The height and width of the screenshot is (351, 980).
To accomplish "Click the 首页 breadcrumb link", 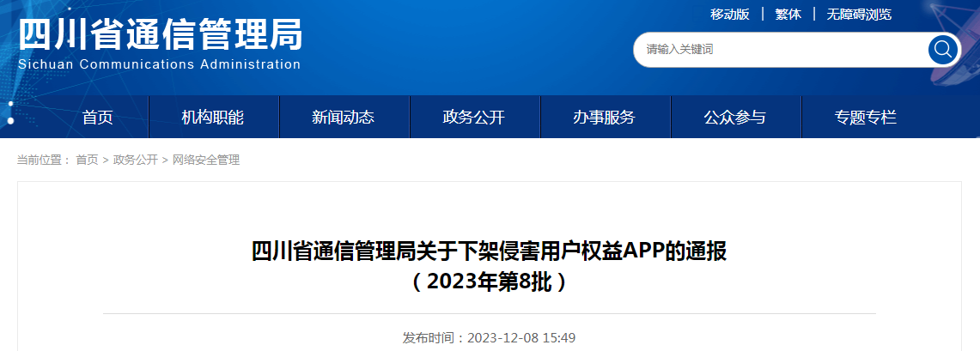I will [87, 160].
